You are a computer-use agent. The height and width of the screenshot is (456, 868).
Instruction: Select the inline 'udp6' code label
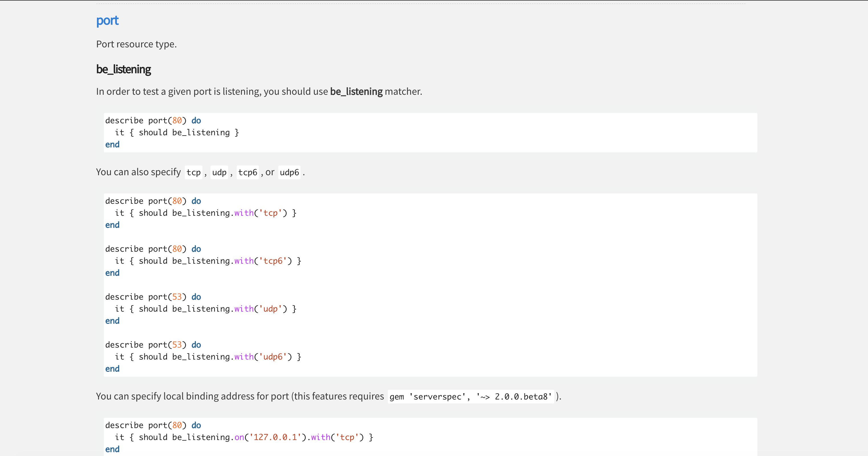(x=289, y=172)
